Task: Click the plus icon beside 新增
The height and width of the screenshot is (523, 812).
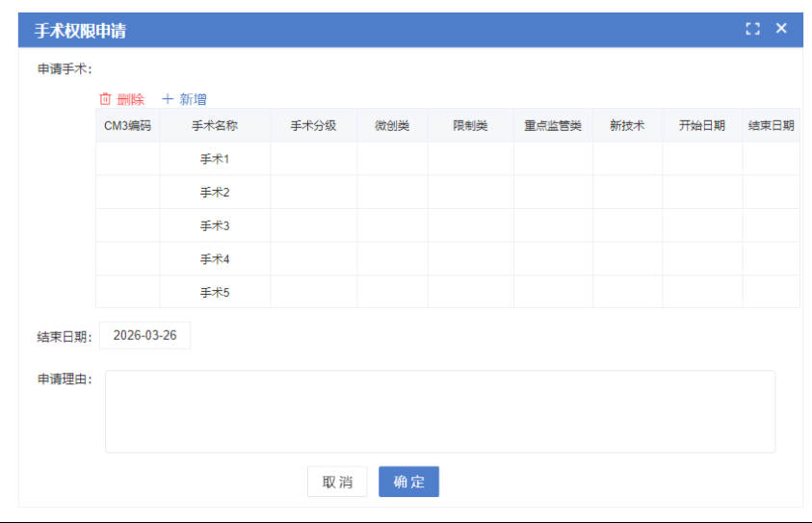Action: (x=168, y=99)
